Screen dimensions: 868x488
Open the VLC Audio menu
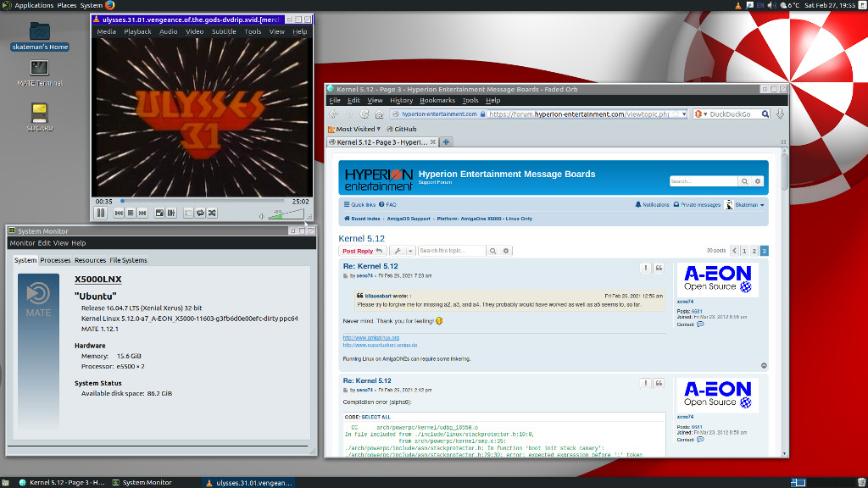[169, 31]
